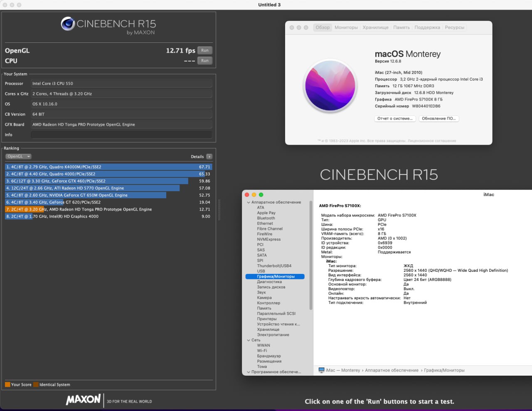Open Обновление ПО button
Image resolution: width=532 pixels, height=411 pixels.
[439, 118]
